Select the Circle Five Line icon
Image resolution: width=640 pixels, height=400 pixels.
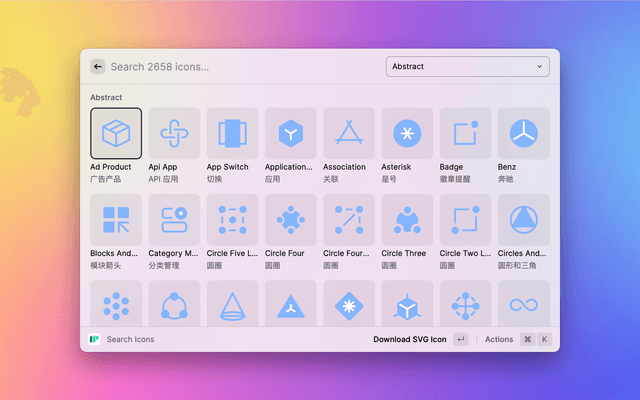click(x=232, y=220)
